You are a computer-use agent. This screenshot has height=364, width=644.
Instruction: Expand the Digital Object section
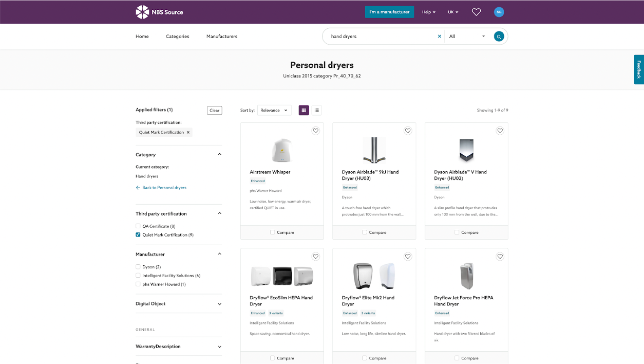[x=219, y=304]
